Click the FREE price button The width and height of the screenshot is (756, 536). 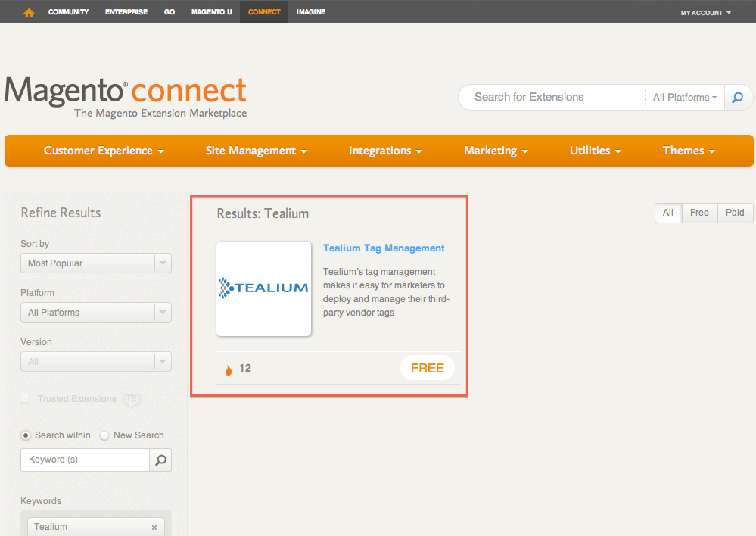(x=427, y=368)
